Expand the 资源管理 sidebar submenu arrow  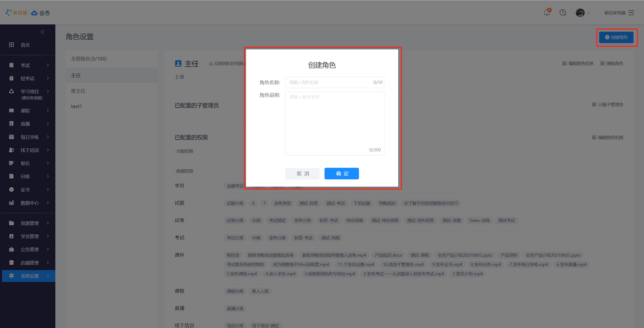coord(48,223)
